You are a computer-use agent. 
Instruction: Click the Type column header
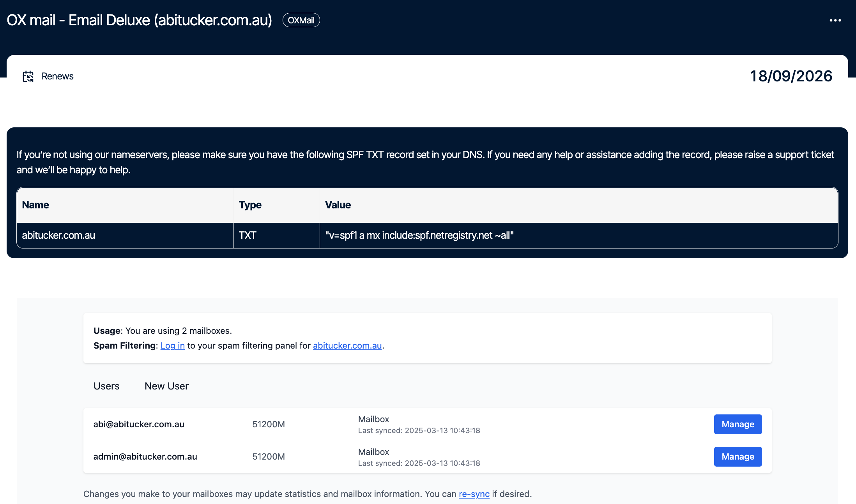point(250,205)
